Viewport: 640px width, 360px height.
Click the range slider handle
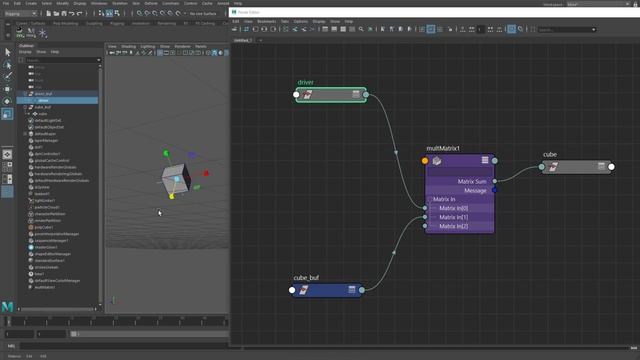[73, 334]
